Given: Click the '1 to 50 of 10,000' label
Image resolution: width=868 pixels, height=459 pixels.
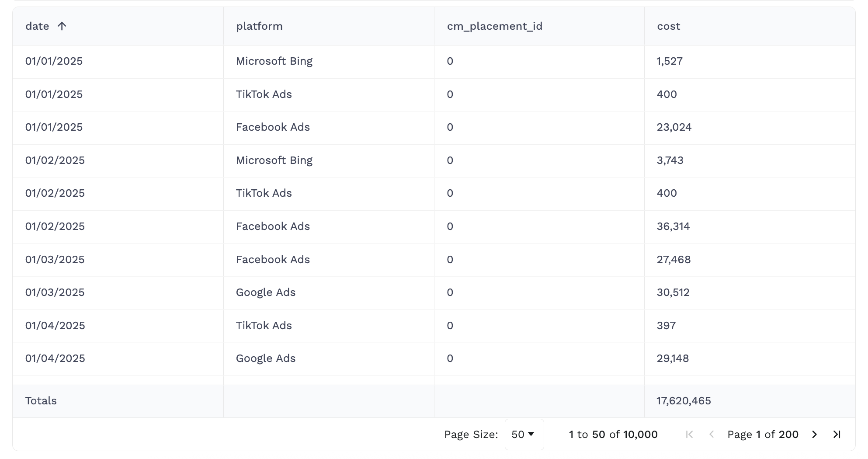Looking at the screenshot, I should 613,435.
